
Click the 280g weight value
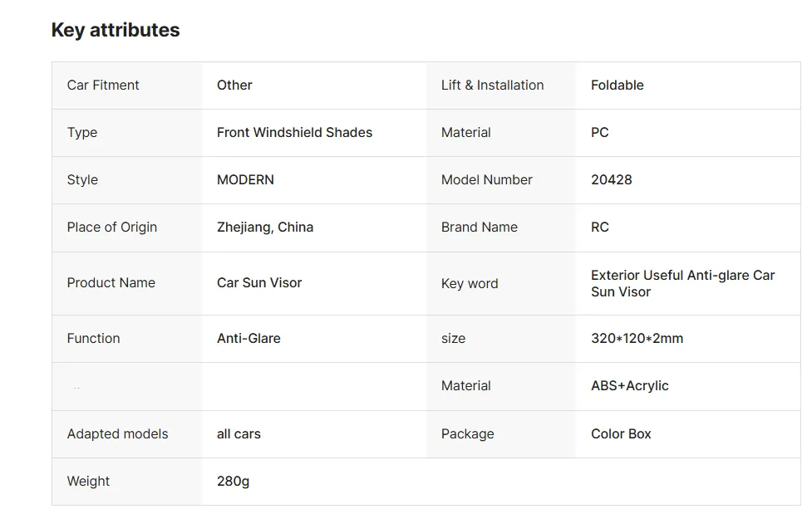[233, 482]
